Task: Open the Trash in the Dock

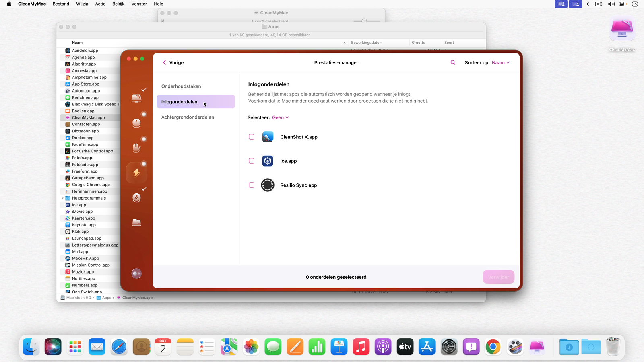Action: 613,347
